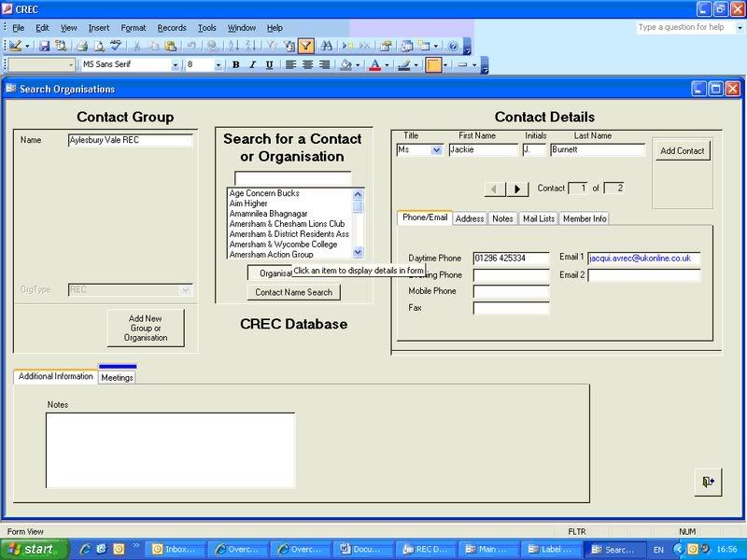Expand the Fill/Back Color dropdown arrow
The width and height of the screenshot is (747, 560).
pos(358,64)
